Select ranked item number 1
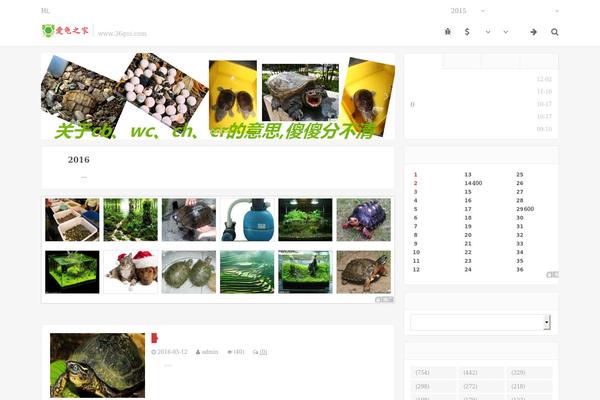This screenshot has width=600, height=400. coord(416,175)
